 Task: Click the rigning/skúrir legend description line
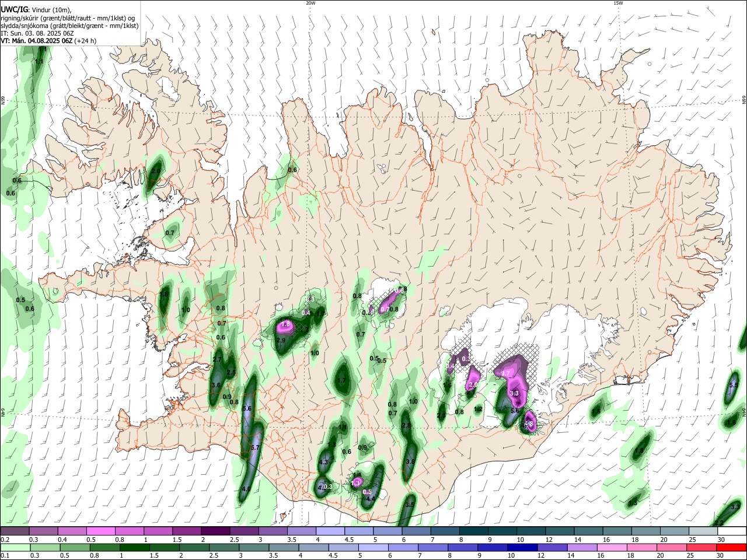(68, 17)
